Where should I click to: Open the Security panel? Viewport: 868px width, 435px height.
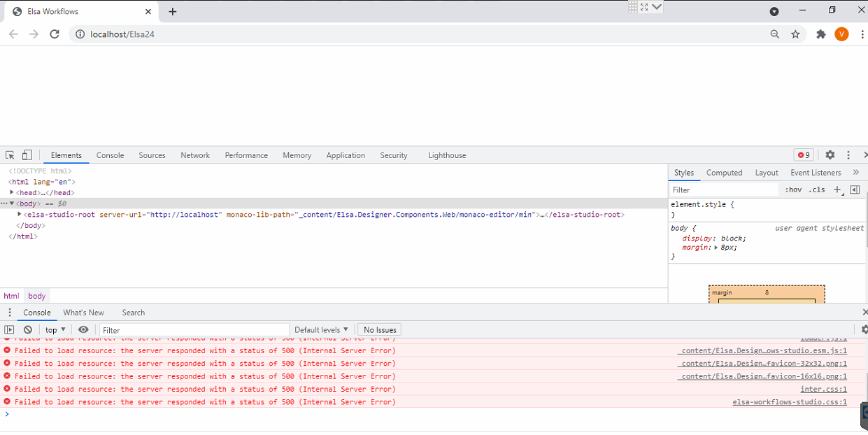(394, 155)
